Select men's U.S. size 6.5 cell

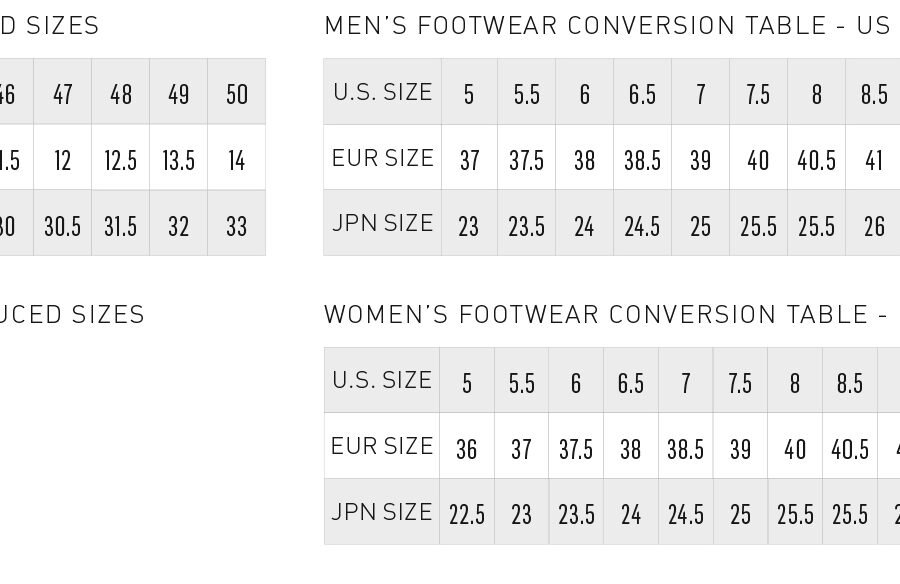(x=642, y=92)
